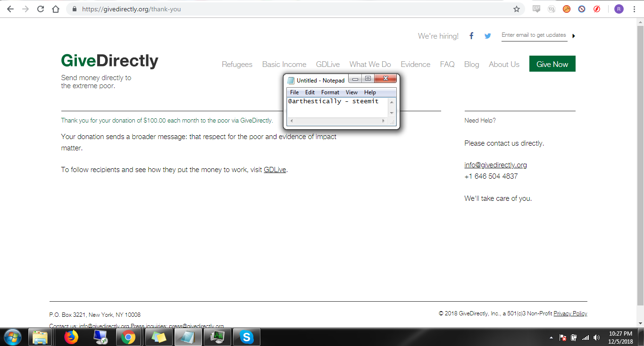Image resolution: width=644 pixels, height=346 pixels.
Task: Open the CSS extension icon in Chrome
Action: 536,9
